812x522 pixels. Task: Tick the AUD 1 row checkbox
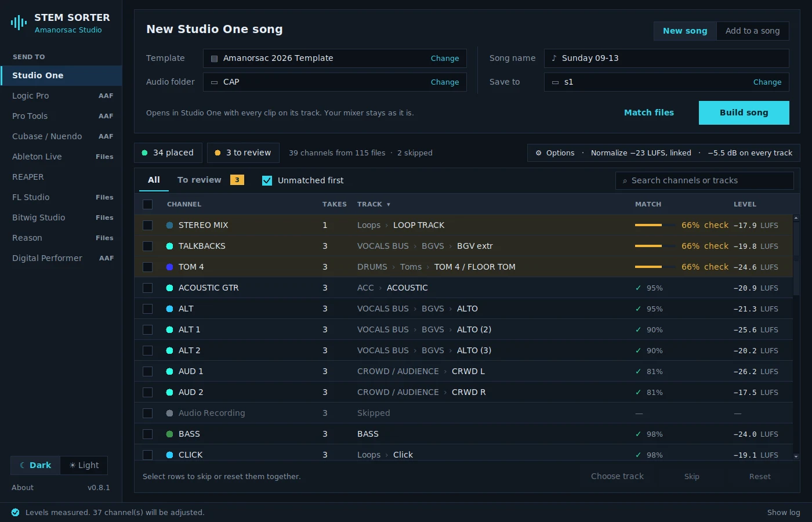[147, 371]
